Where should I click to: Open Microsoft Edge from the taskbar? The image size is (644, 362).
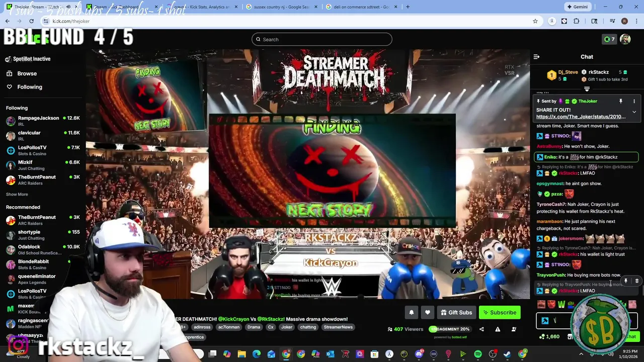click(257, 354)
